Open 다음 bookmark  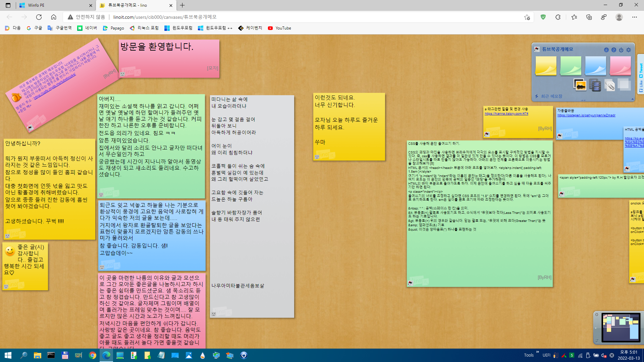(13, 28)
